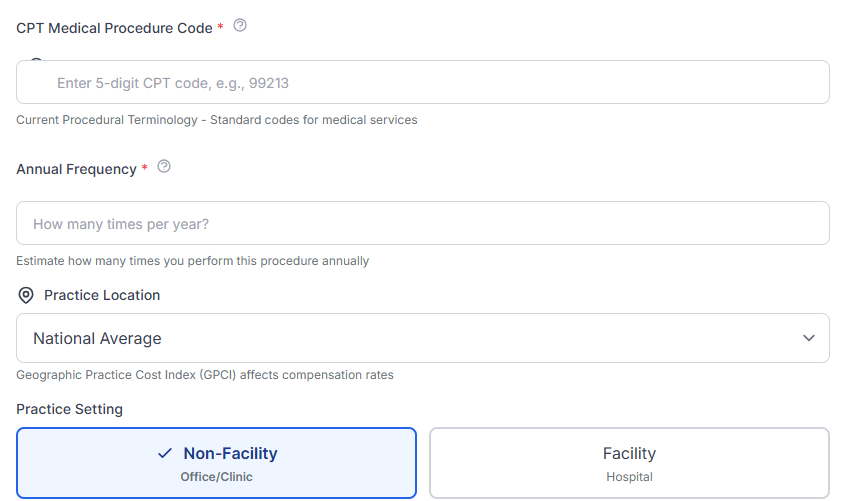Click the Annual Frequency label text
The image size is (849, 501).
76,169
